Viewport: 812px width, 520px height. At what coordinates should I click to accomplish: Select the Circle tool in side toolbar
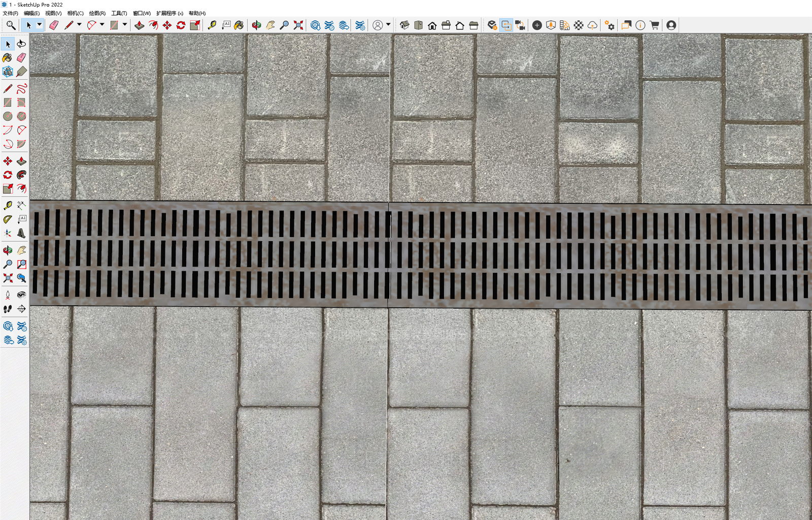click(8, 116)
